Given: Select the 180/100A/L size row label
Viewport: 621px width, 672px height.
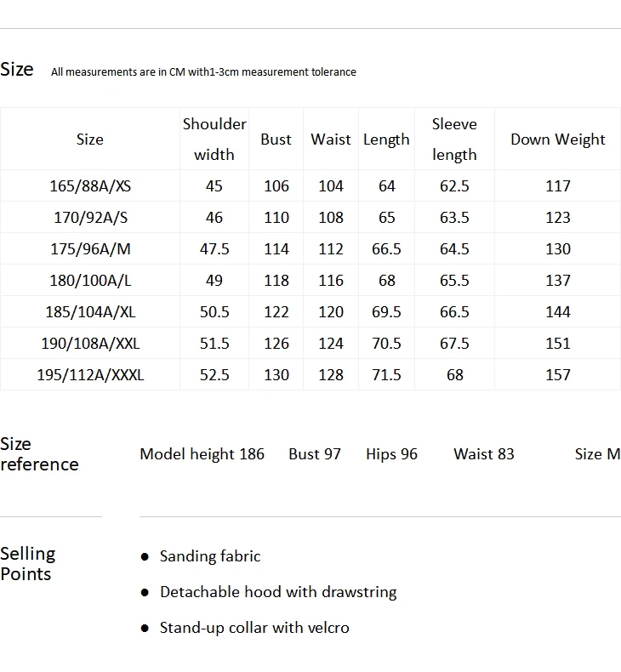Looking at the screenshot, I should (90, 281).
